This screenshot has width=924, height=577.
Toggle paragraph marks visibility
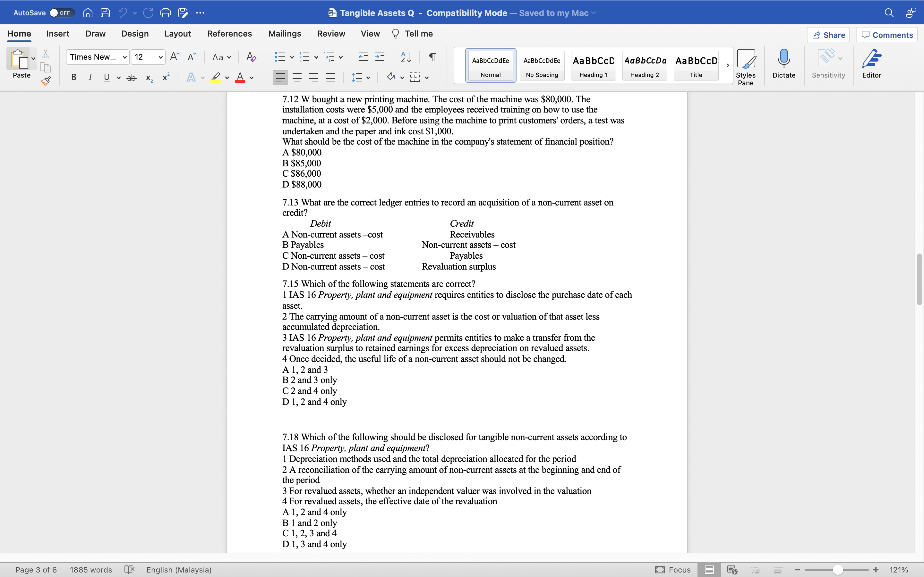click(432, 56)
